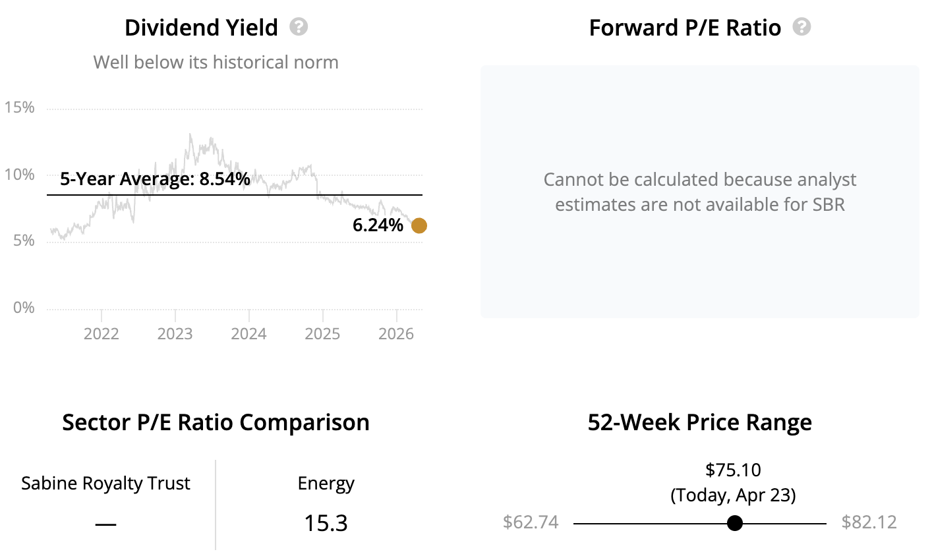
Task: Click the Energy sector label
Action: point(326,484)
